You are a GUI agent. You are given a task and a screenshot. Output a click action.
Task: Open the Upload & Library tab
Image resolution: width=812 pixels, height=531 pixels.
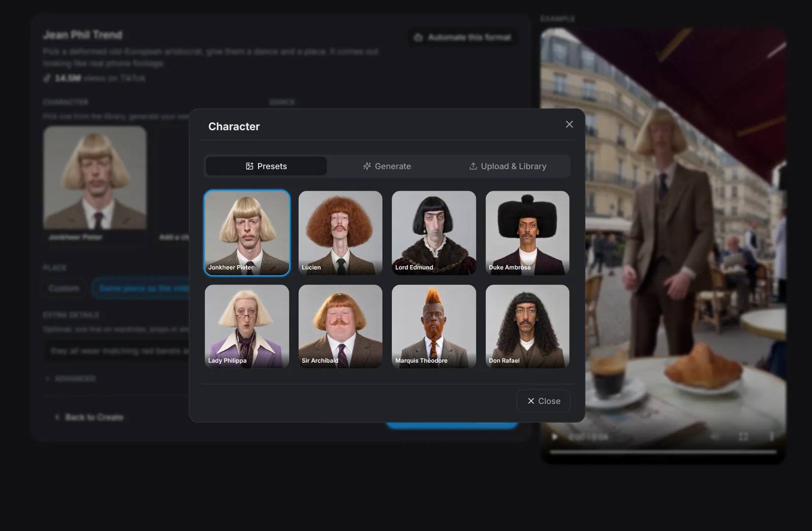pos(507,166)
